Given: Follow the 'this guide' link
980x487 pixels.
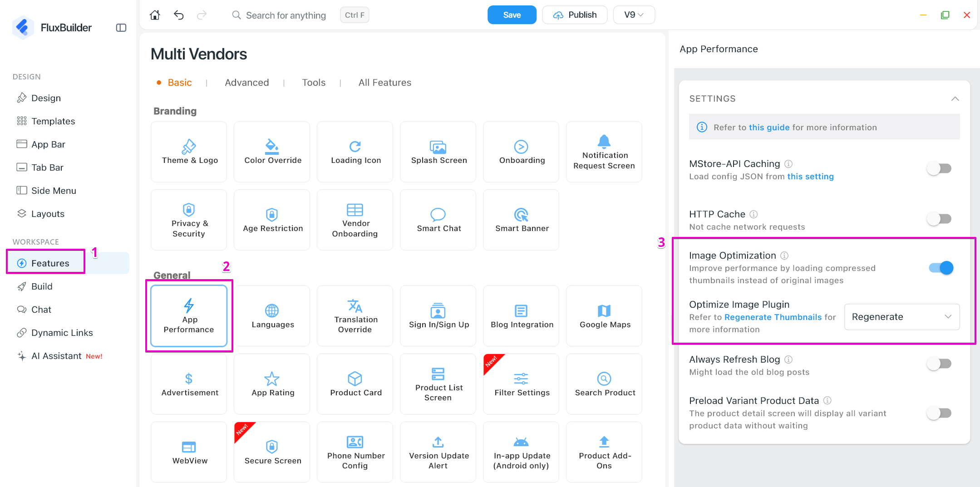Looking at the screenshot, I should pos(769,128).
